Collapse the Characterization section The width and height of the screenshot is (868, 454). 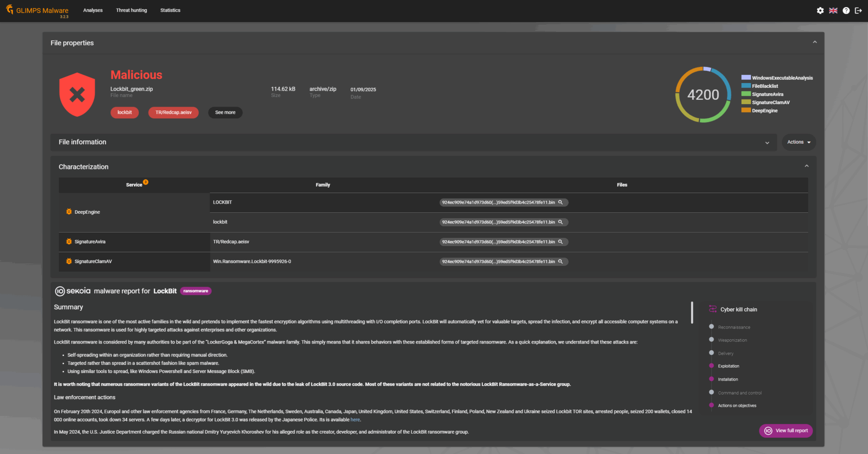coord(806,166)
